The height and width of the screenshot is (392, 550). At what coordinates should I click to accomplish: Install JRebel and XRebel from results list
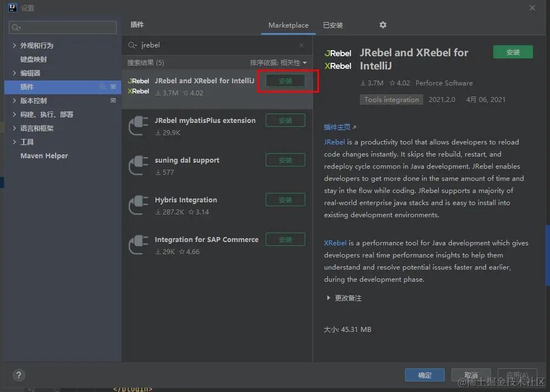pyautogui.click(x=285, y=81)
